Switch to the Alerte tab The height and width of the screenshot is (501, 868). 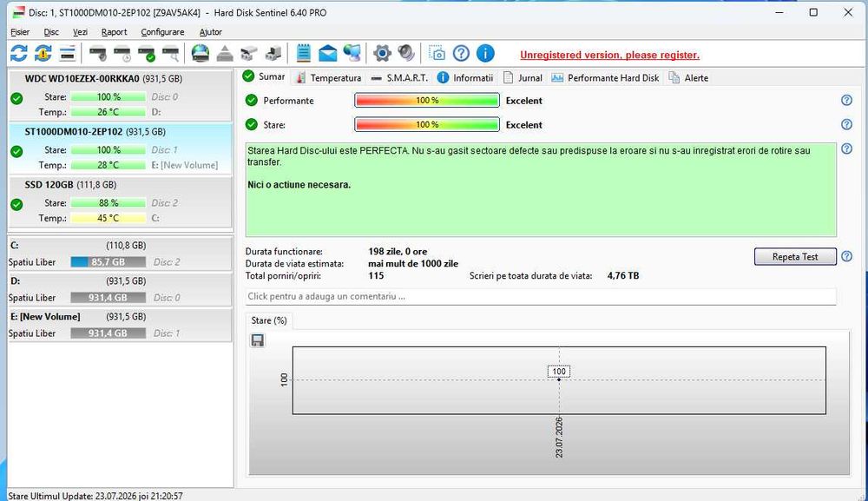click(688, 78)
